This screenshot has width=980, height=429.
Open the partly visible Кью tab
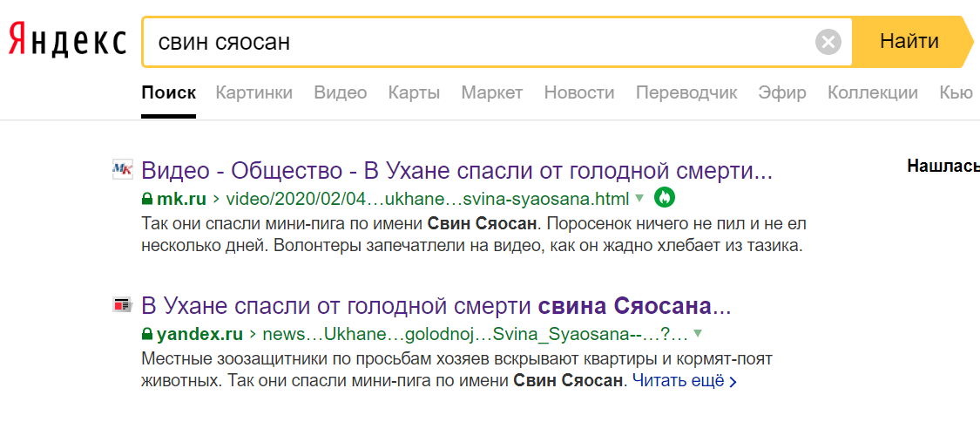pyautogui.click(x=956, y=93)
